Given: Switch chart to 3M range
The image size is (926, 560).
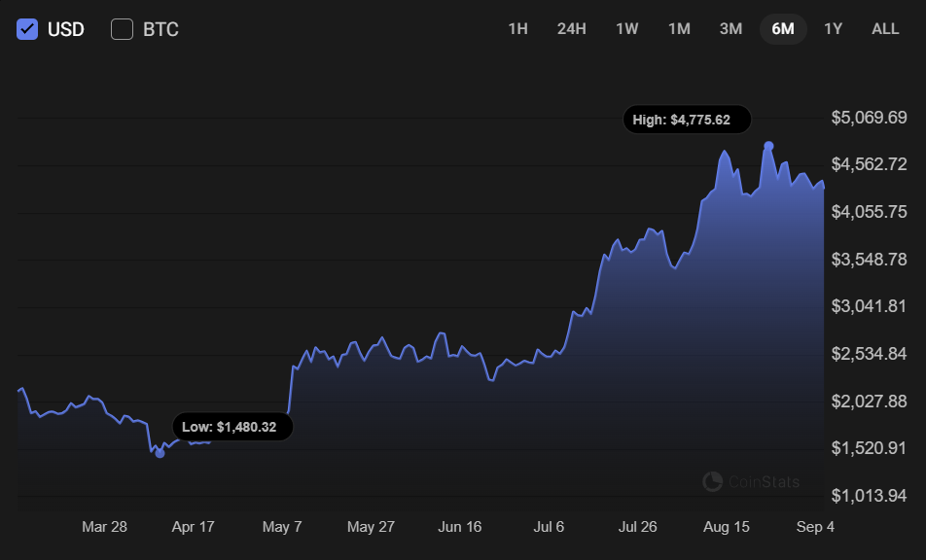Looking at the screenshot, I should pyautogui.click(x=730, y=29).
